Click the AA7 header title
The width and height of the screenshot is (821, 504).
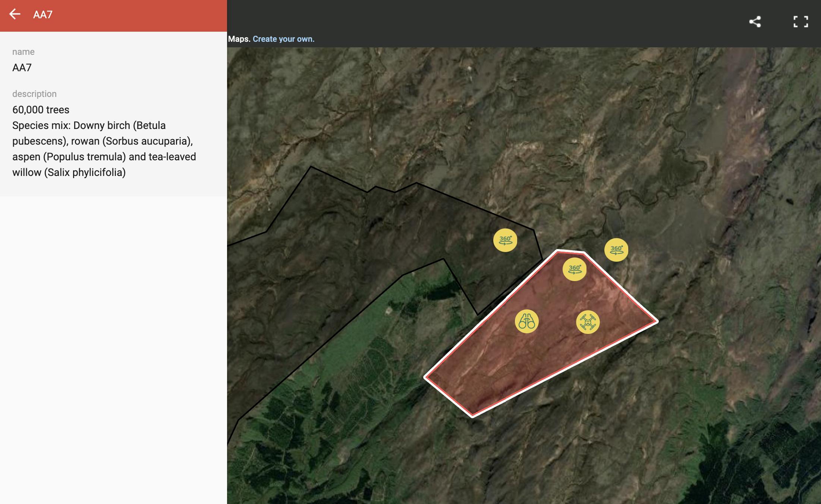click(x=43, y=15)
